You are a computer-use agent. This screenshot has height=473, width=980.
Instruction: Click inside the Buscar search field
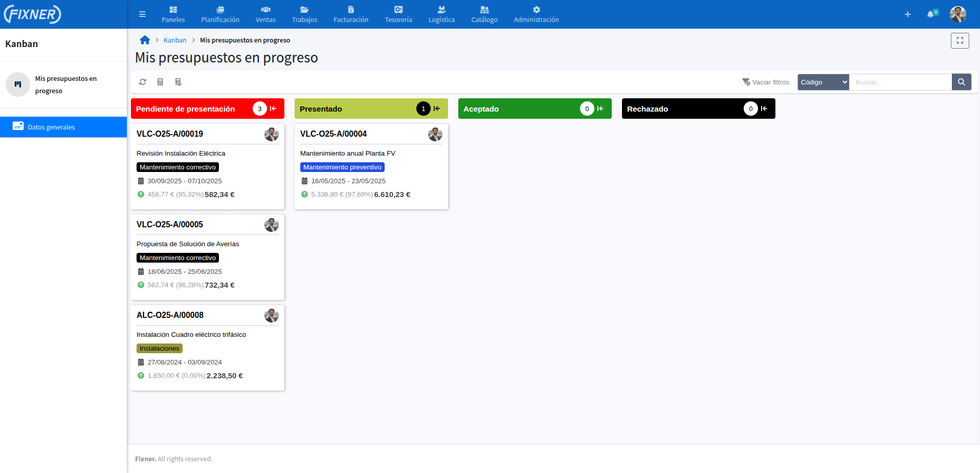[x=900, y=82]
